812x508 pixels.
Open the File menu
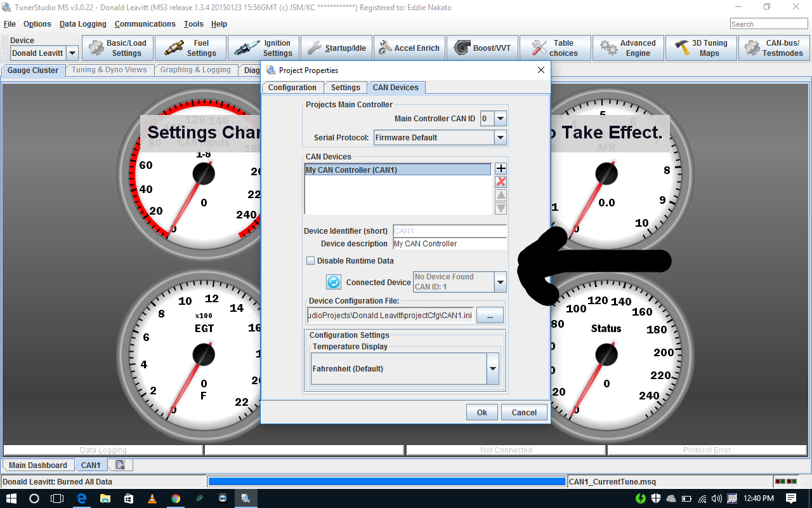pyautogui.click(x=10, y=24)
